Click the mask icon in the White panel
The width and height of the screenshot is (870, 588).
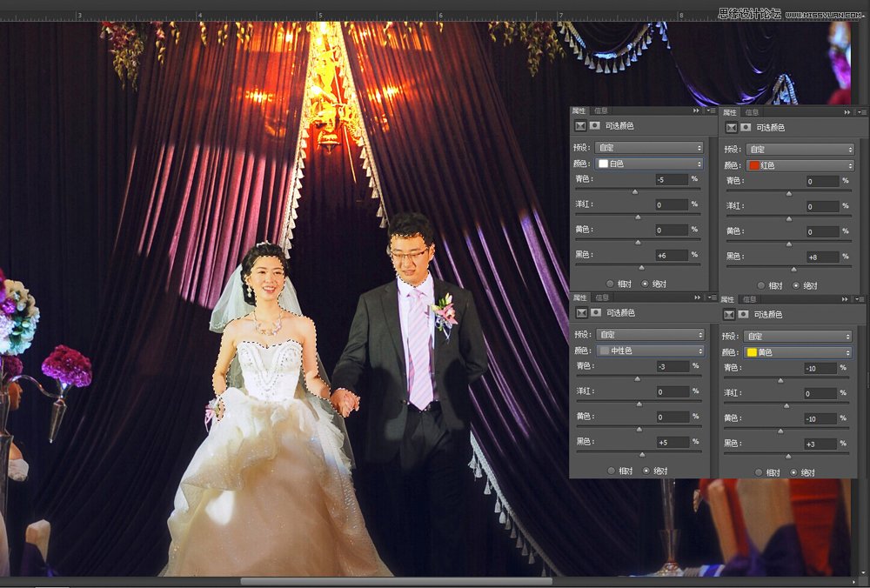click(595, 126)
